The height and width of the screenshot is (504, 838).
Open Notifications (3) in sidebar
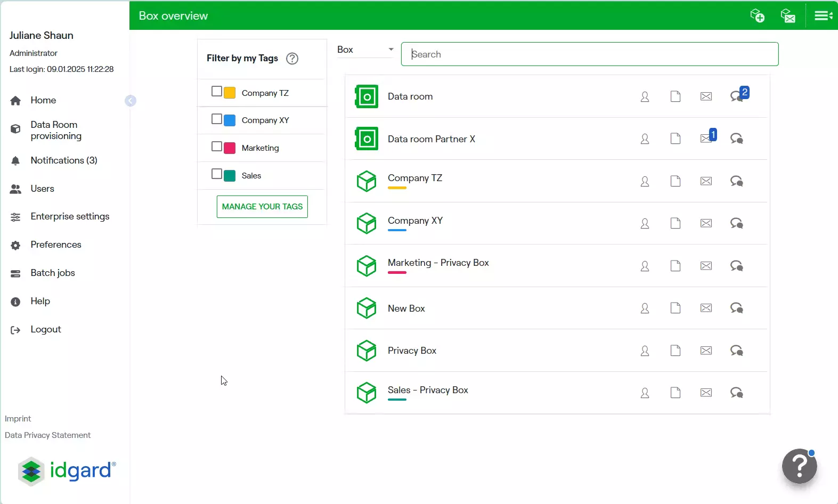point(63,160)
